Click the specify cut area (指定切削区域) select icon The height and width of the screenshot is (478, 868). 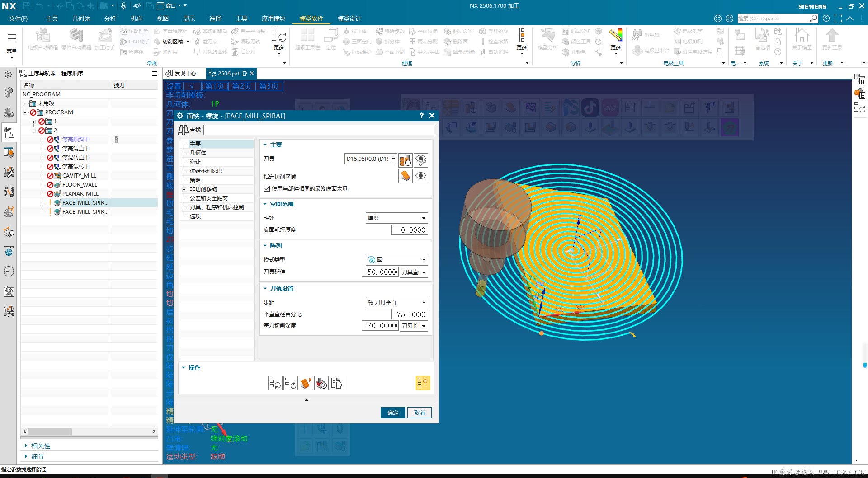coord(406,176)
